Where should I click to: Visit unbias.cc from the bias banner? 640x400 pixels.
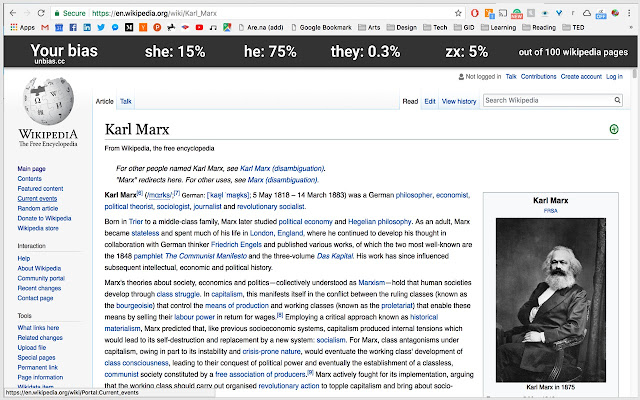pyautogui.click(x=49, y=61)
